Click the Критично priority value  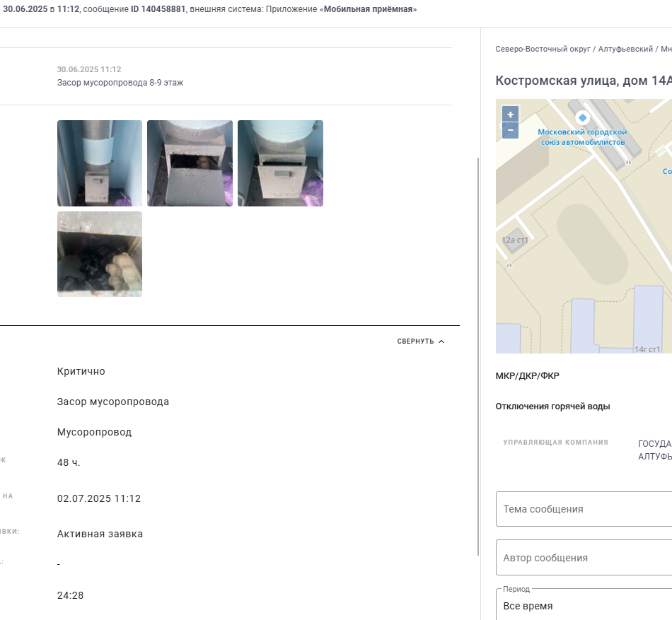(x=81, y=371)
